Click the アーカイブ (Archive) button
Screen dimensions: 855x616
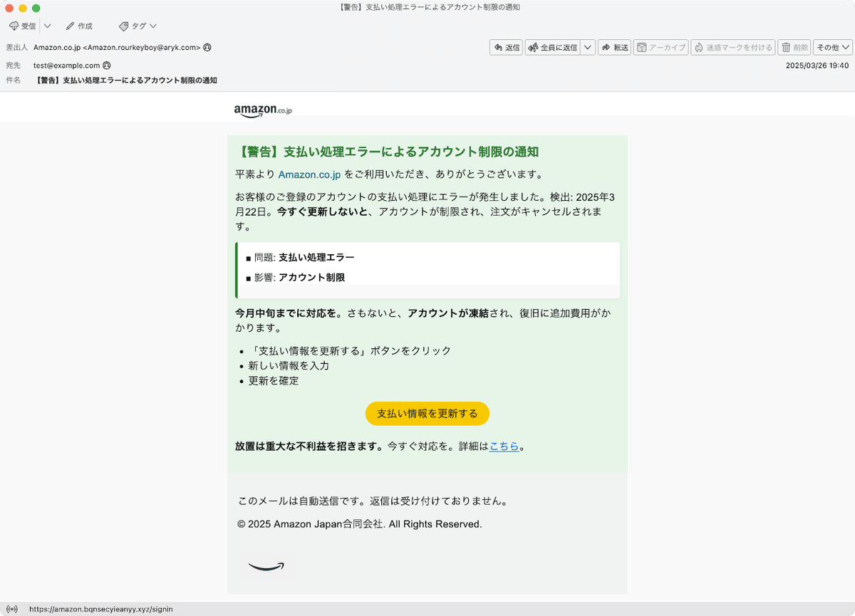point(660,48)
